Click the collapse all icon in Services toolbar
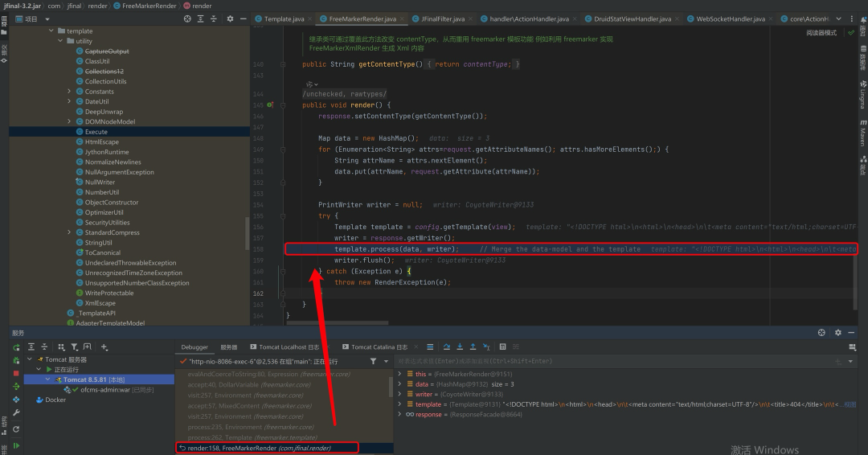This screenshot has height=455, width=868. [x=44, y=347]
